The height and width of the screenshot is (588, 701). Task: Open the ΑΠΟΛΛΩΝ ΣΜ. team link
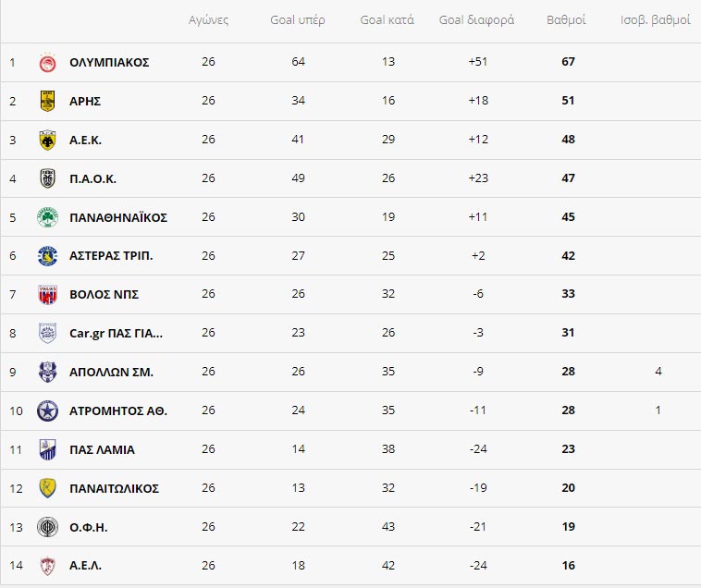pos(111,373)
